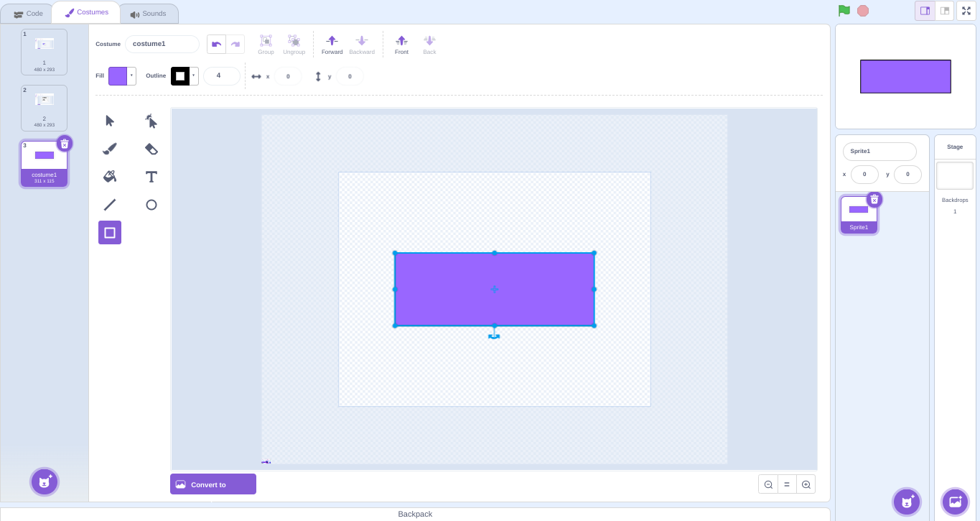Viewport: 980px width, 521px height.
Task: Select the Eraser tool
Action: pyautogui.click(x=151, y=149)
